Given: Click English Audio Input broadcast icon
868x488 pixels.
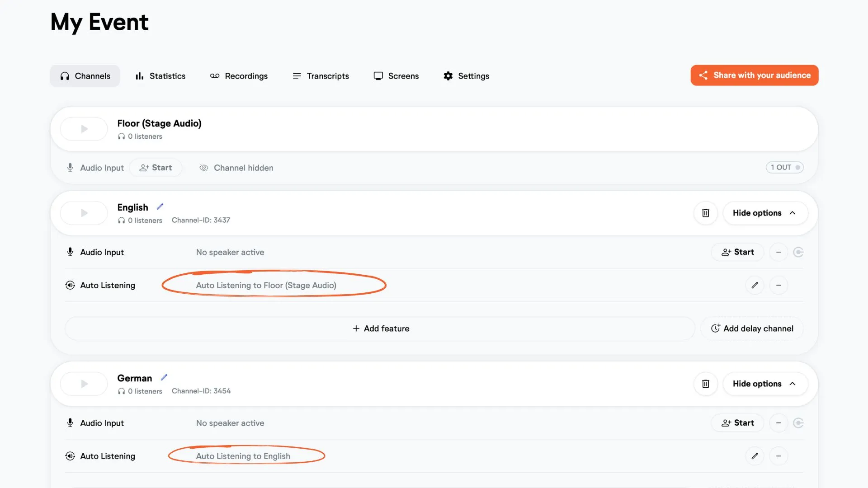Looking at the screenshot, I should pos(798,252).
